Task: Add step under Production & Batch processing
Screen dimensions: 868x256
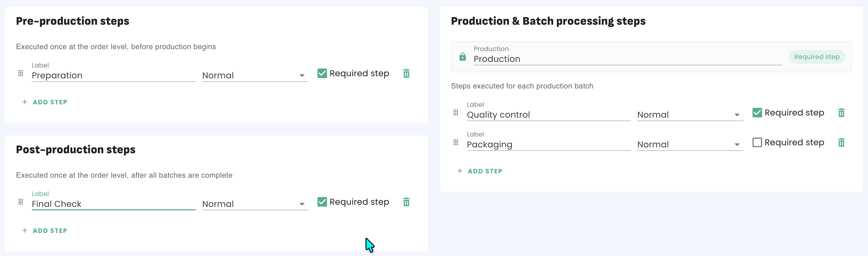Action: (480, 171)
